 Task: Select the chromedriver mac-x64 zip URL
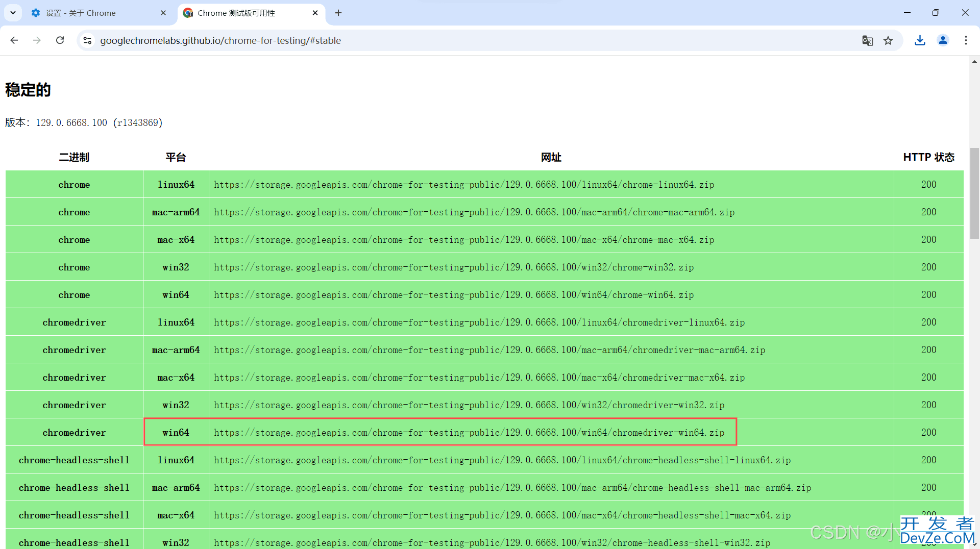point(479,378)
